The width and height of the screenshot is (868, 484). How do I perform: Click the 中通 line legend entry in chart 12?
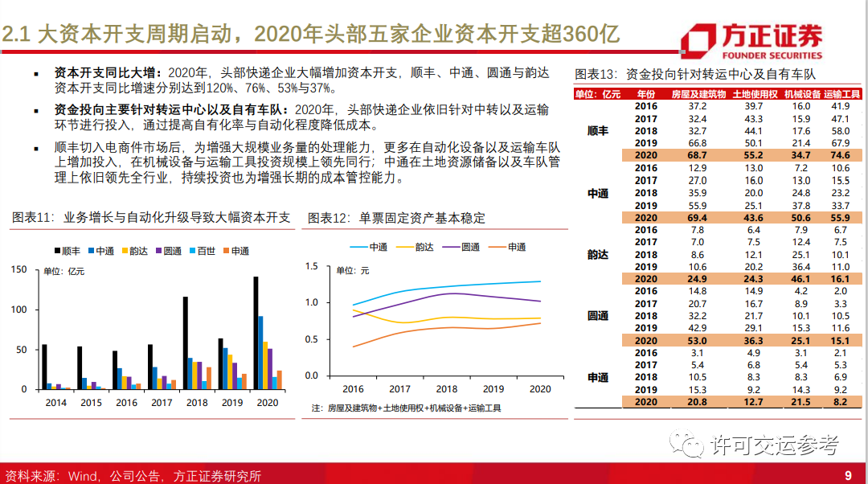tap(369, 247)
